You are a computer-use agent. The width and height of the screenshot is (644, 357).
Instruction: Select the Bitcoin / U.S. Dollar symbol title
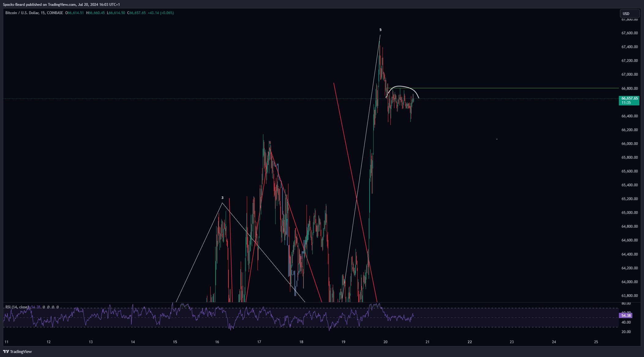(22, 13)
